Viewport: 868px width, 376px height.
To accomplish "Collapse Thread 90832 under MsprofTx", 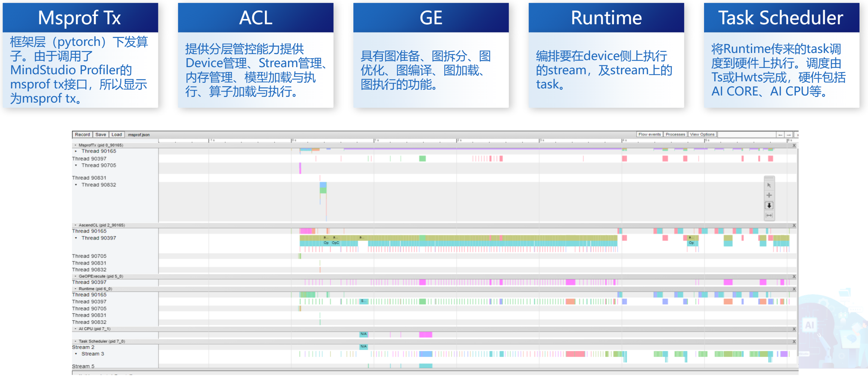I will point(76,185).
